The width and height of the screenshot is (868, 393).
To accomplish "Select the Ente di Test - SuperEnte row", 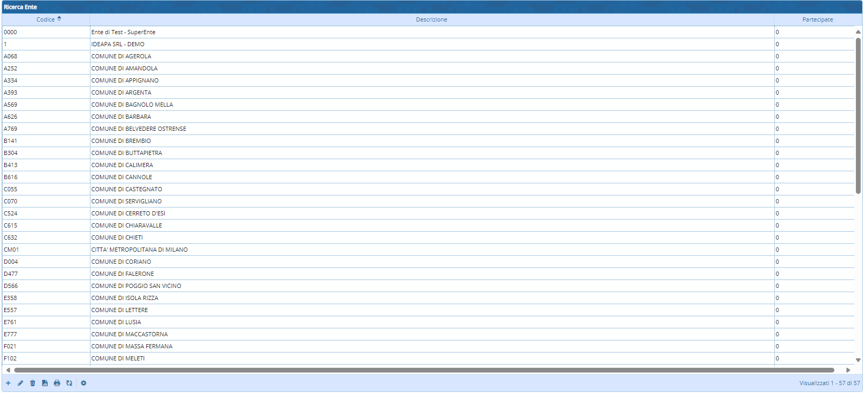I will tap(123, 32).
